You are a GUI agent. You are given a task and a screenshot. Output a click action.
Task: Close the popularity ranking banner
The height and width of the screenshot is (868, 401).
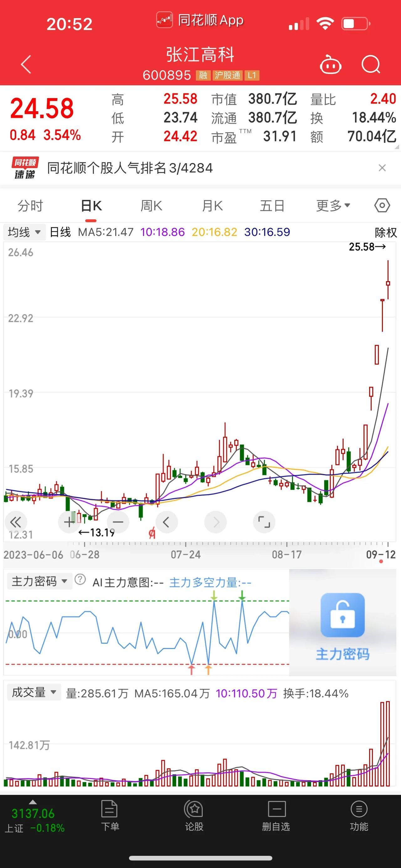[382, 168]
